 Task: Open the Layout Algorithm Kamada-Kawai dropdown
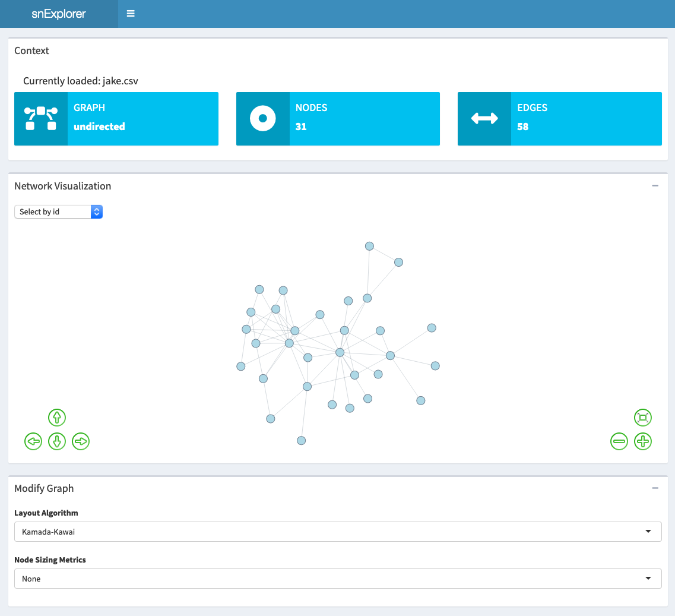click(x=338, y=532)
